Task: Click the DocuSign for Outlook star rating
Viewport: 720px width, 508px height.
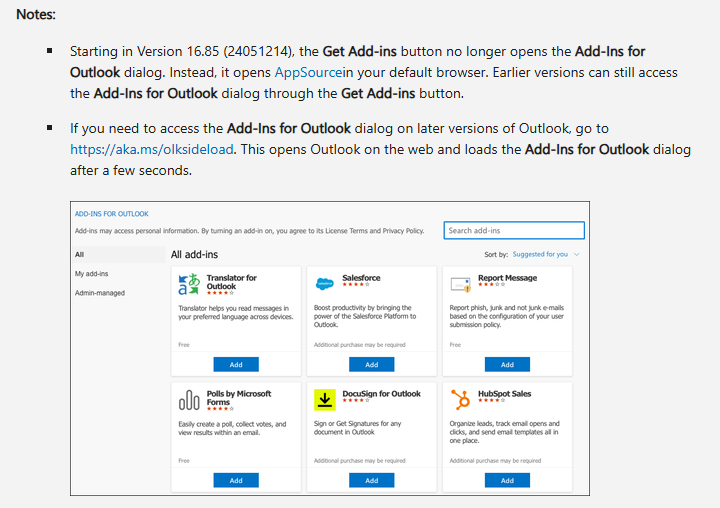Action: (356, 400)
